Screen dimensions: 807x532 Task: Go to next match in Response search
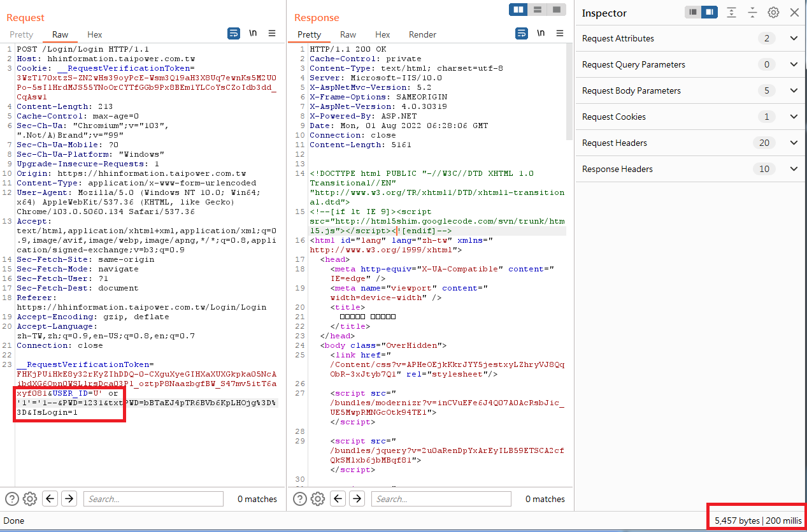pos(357,499)
